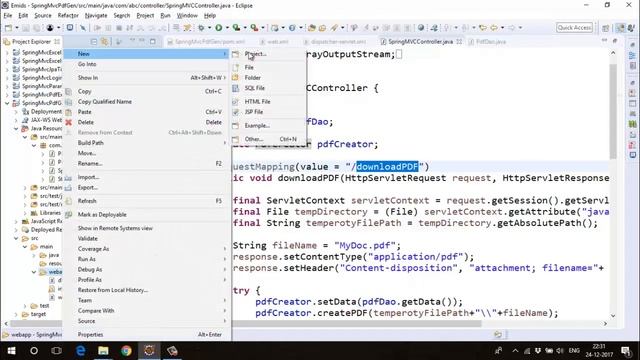Switch to SpringMVCController.java editor tab
Viewport: 640px width, 360px height.
click(420, 42)
